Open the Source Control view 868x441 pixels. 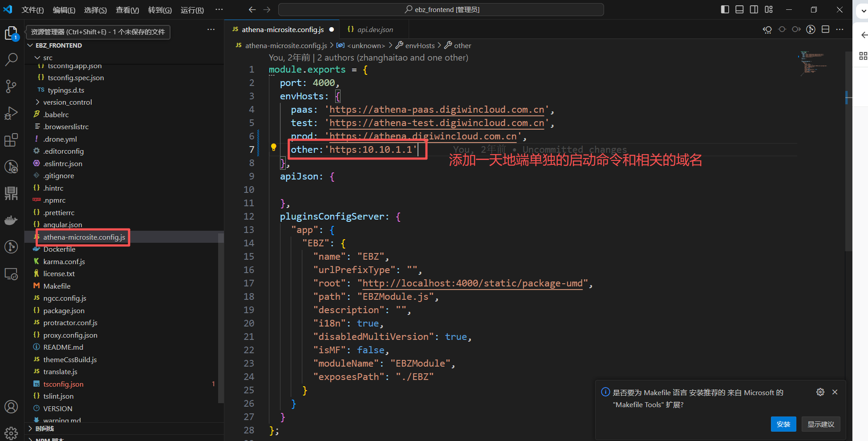(x=11, y=86)
